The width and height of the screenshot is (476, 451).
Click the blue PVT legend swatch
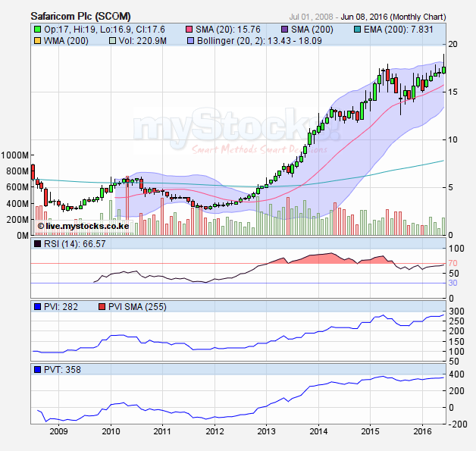pos(37,369)
